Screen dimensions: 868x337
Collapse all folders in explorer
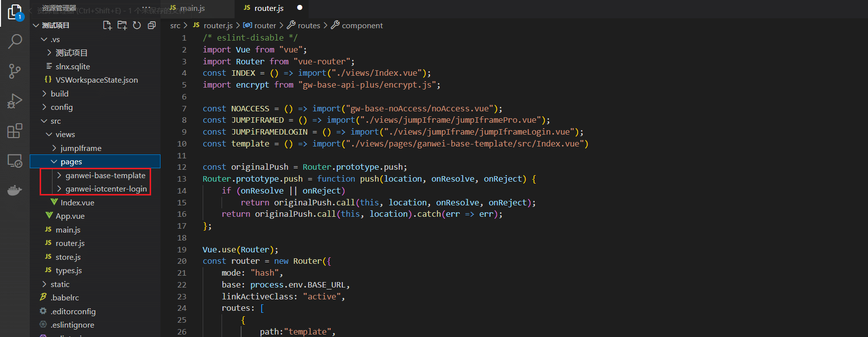152,25
